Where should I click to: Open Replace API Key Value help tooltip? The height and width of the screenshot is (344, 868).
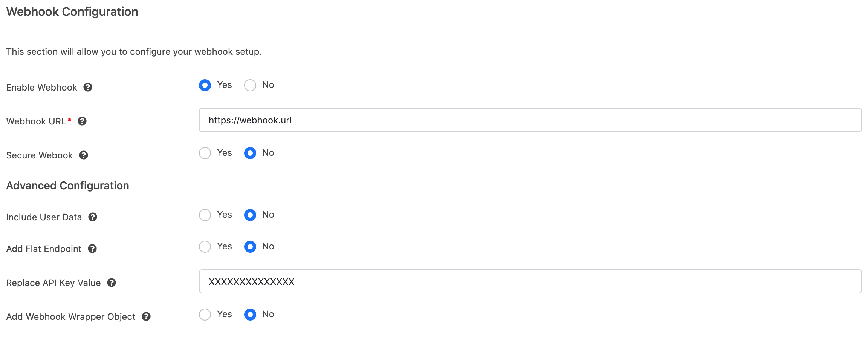tap(112, 283)
